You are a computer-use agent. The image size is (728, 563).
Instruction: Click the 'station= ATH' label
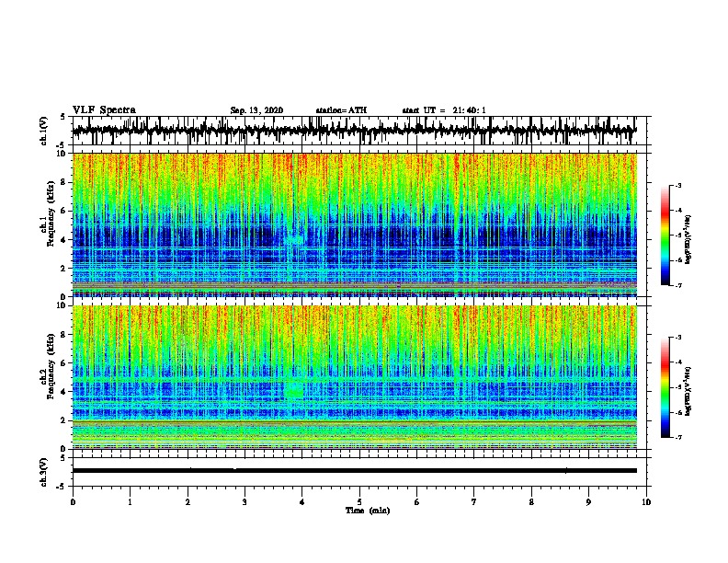point(341,110)
